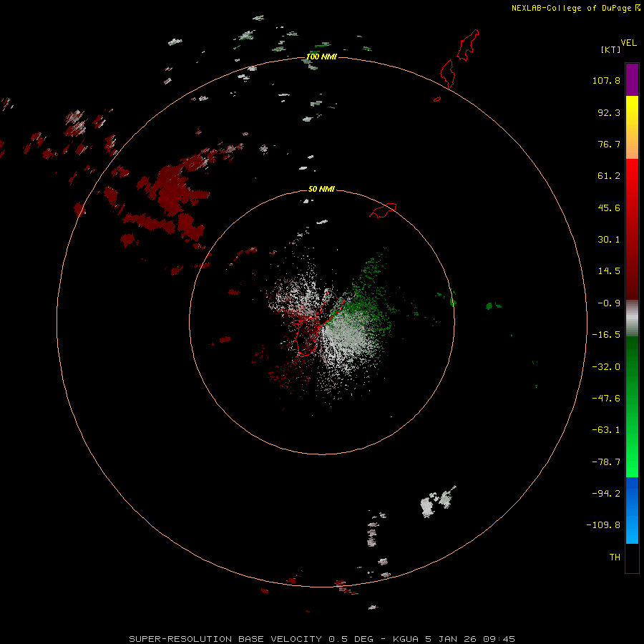
Task: Click the VEL legend title
Action: point(628,43)
